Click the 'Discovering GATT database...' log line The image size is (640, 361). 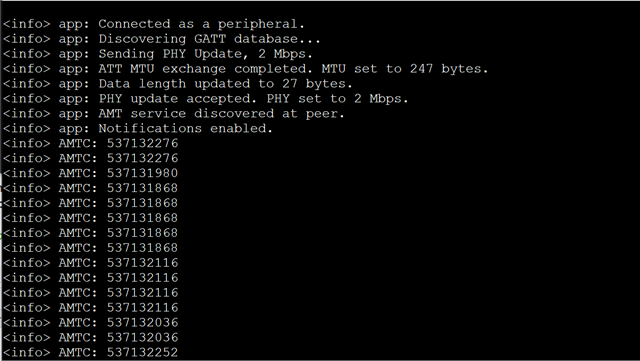click(x=161, y=39)
